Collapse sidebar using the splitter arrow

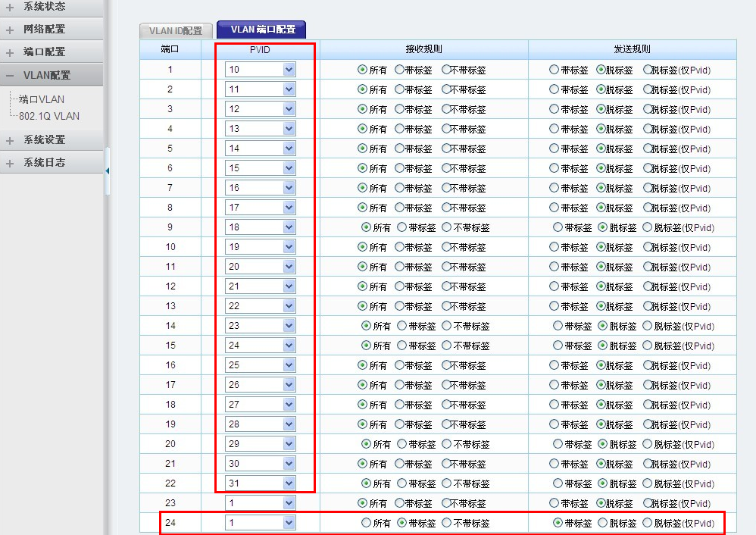[107, 171]
